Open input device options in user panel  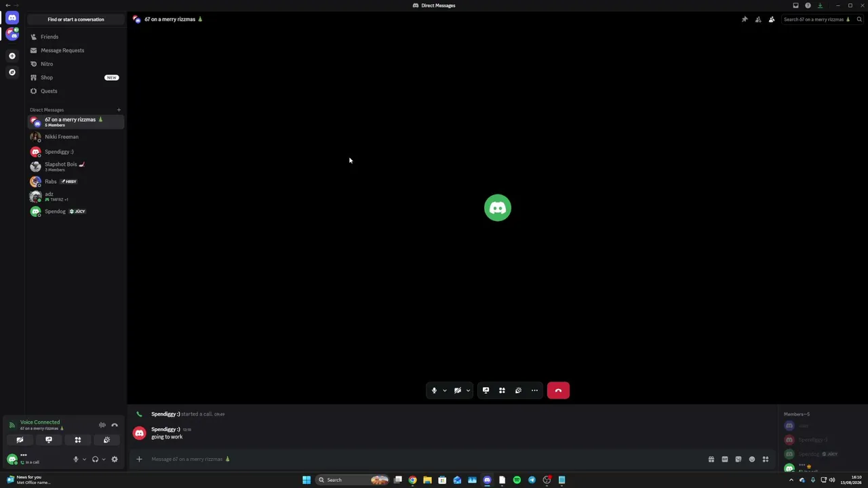(x=84, y=460)
